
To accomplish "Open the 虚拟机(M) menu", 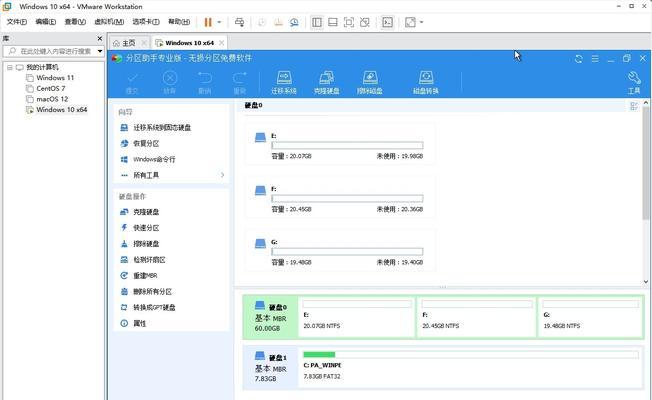I will 109,22.
